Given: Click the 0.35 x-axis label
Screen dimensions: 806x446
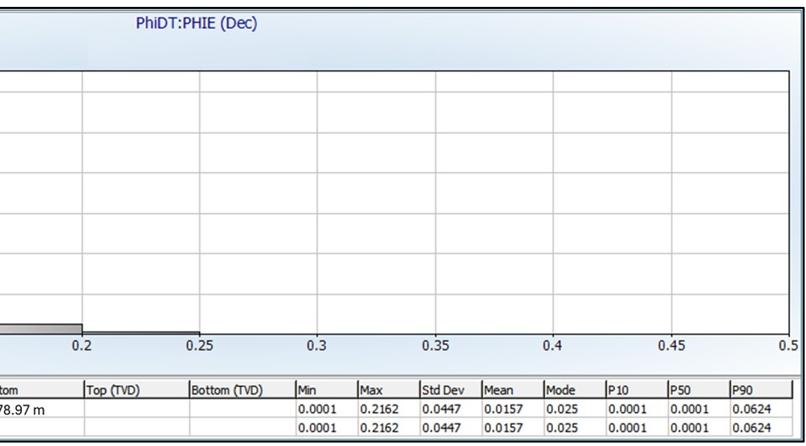Looking at the screenshot, I should click(x=435, y=346).
